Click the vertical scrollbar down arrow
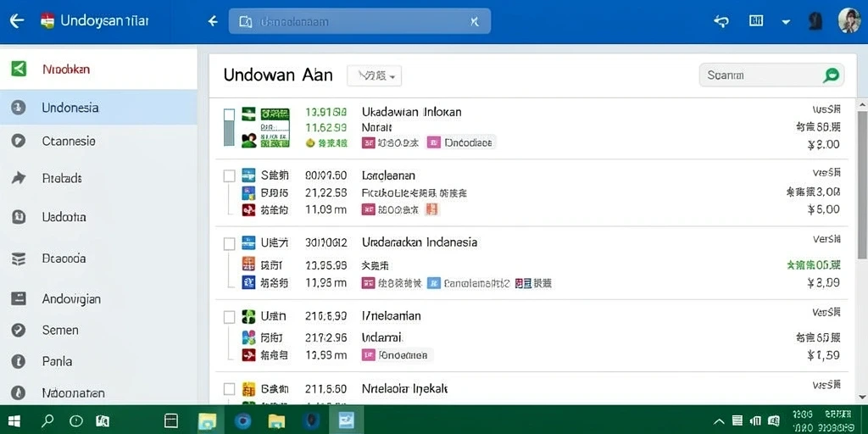Image resolution: width=868 pixels, height=434 pixels. (x=862, y=397)
